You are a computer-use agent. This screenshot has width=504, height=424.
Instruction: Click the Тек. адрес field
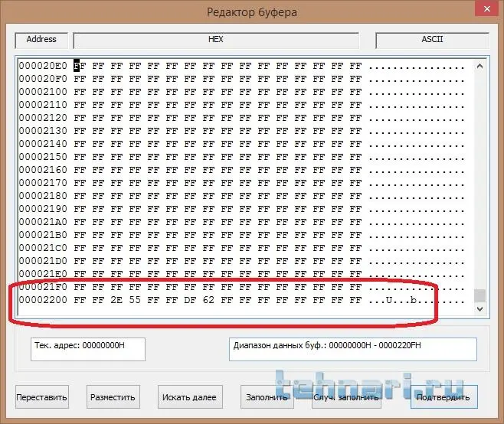(x=88, y=349)
